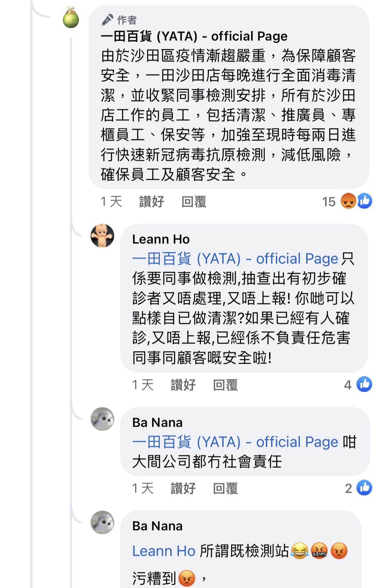This screenshot has width=384, height=588.
Task: Click the author microphone badge icon
Action: [x=107, y=20]
